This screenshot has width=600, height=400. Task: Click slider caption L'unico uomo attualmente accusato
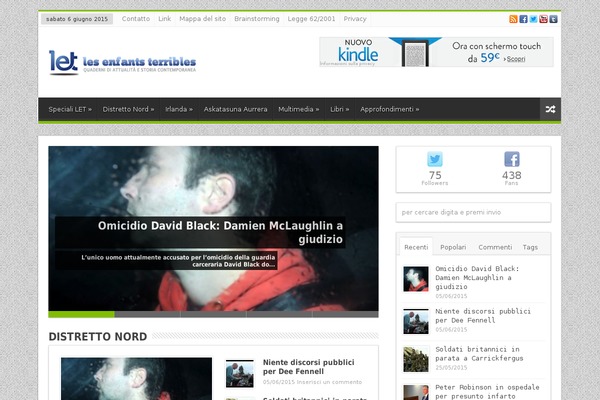[x=178, y=261]
